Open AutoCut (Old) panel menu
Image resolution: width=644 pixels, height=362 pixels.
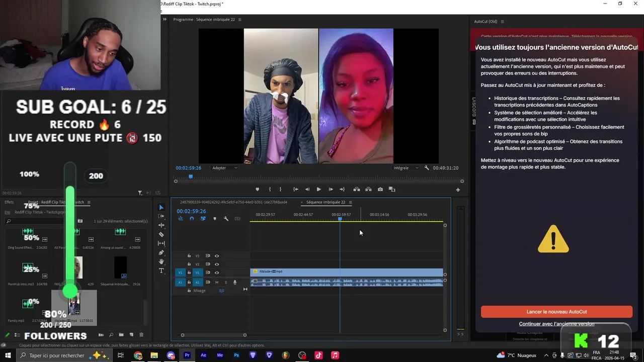502,22
